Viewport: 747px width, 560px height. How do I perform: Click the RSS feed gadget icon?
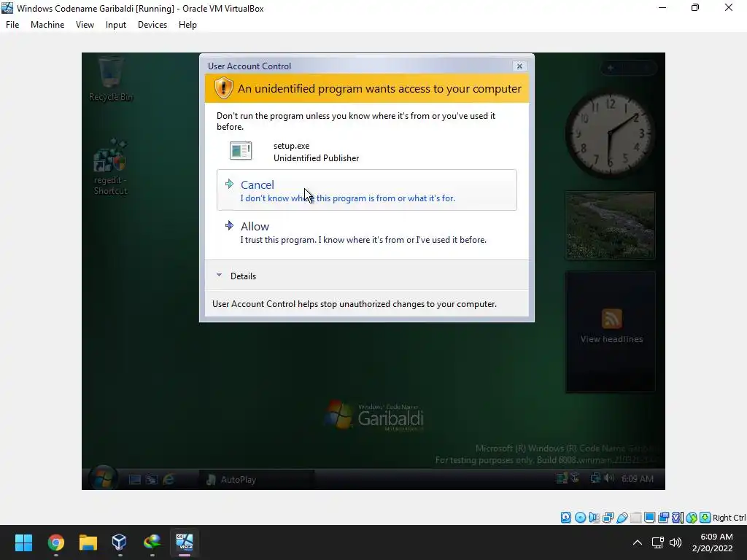(612, 319)
